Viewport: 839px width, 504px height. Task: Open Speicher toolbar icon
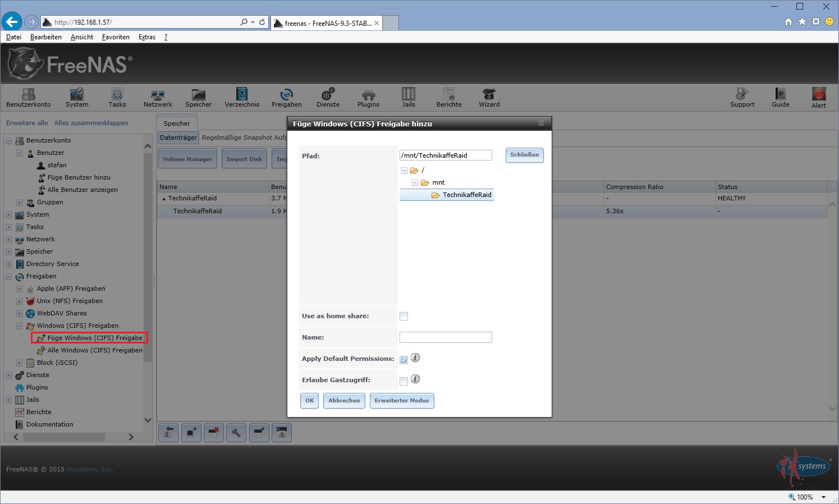coord(199,97)
